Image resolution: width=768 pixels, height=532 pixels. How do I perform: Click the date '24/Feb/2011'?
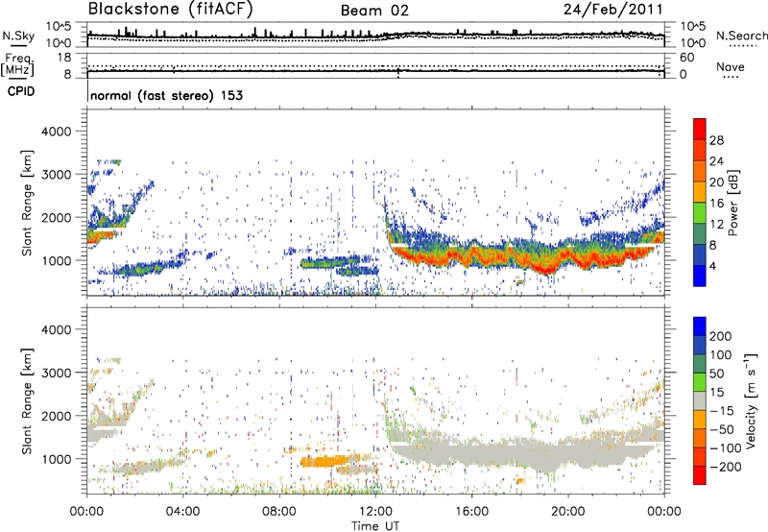tap(612, 10)
